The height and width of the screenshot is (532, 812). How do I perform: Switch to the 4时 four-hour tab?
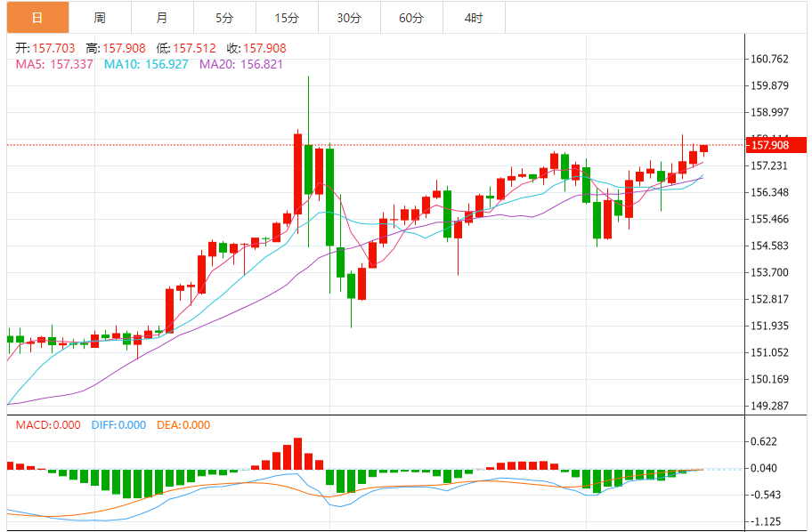click(x=474, y=18)
